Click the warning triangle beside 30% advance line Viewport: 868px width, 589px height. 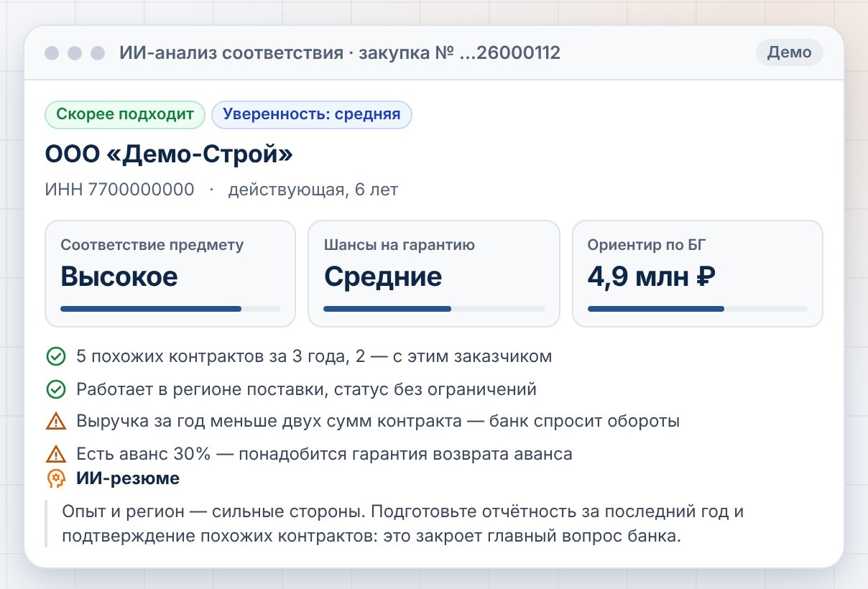(x=55, y=454)
